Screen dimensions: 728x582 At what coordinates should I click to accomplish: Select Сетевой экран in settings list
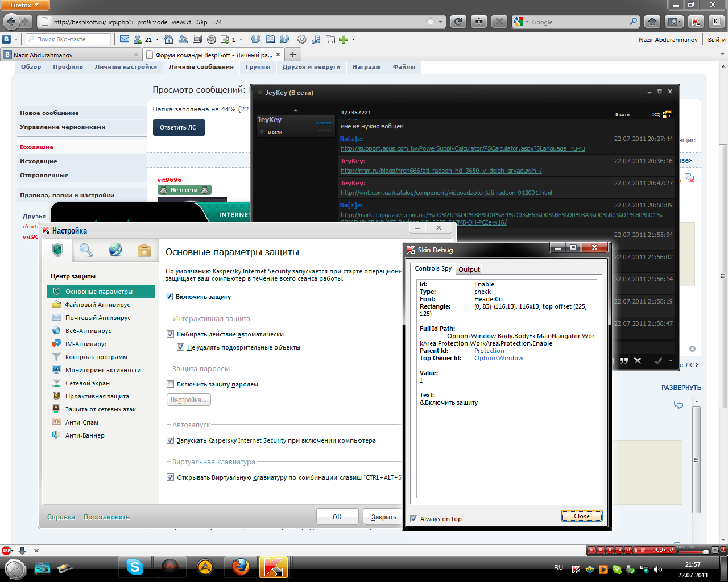click(88, 383)
